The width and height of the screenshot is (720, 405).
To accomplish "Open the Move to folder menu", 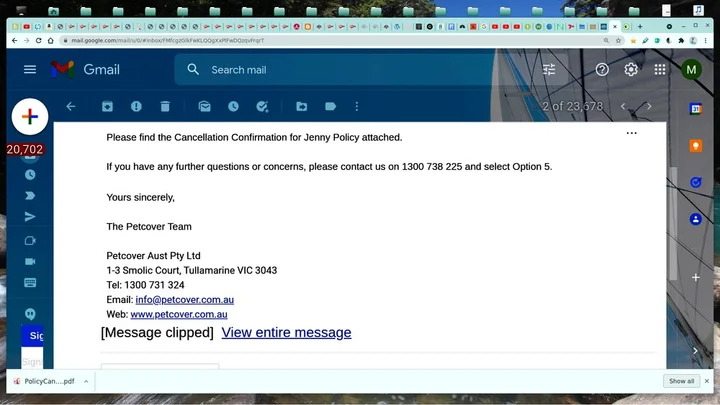I will tap(301, 106).
